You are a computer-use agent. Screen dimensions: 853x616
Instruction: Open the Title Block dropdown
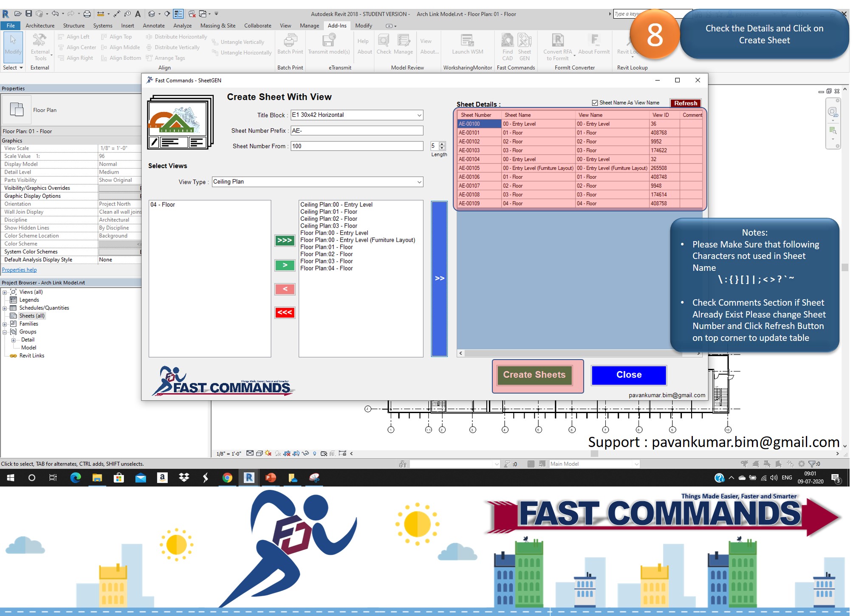click(419, 115)
